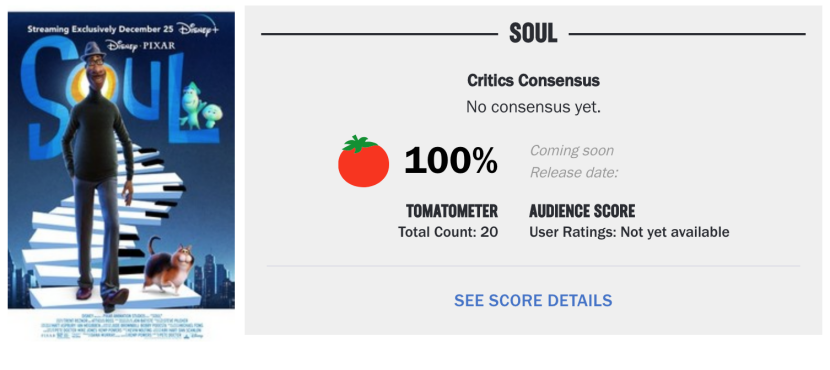Open the SEE SCORE DETAILS link
The height and width of the screenshot is (370, 830).
[533, 301]
